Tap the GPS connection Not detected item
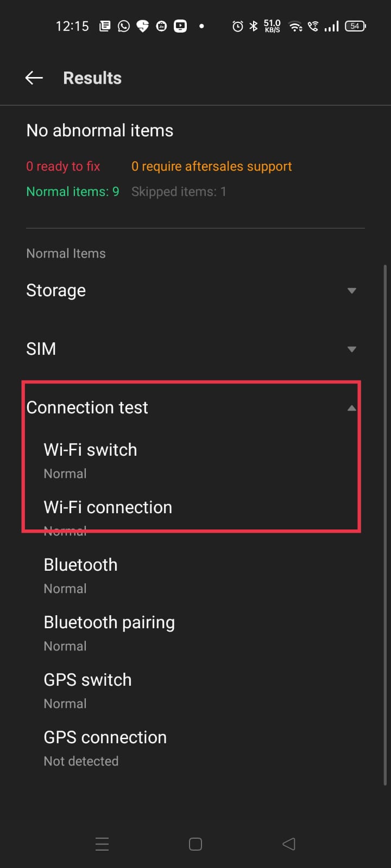Screen dimensions: 391x868 pyautogui.click(x=105, y=748)
